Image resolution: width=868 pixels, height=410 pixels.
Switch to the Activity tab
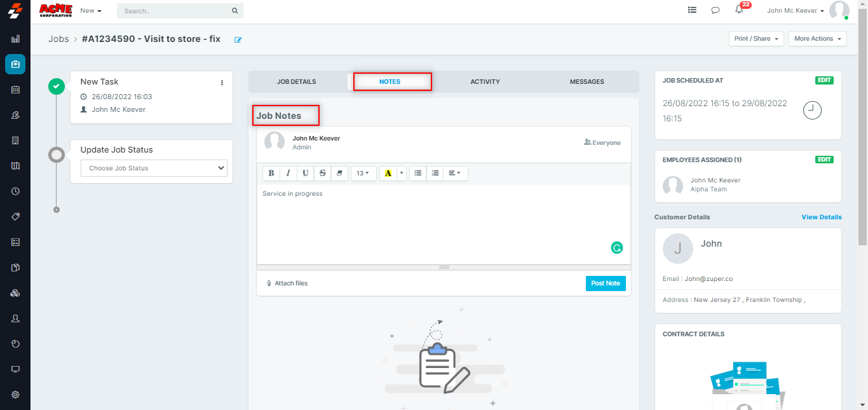(x=485, y=81)
